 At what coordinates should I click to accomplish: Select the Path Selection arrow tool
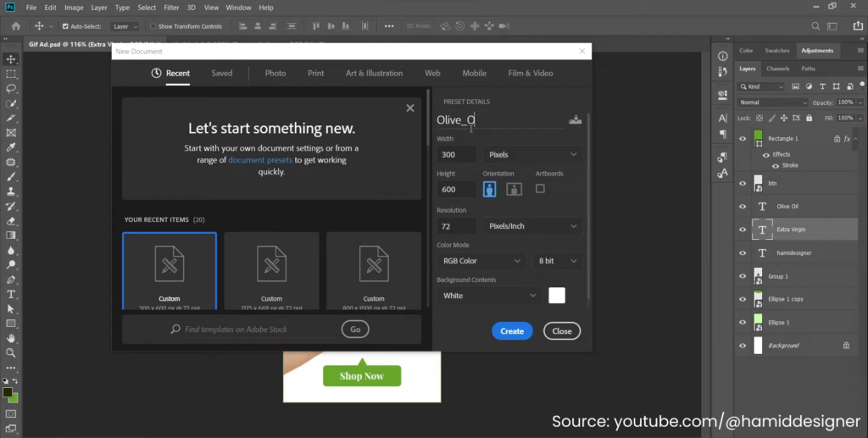pos(10,309)
